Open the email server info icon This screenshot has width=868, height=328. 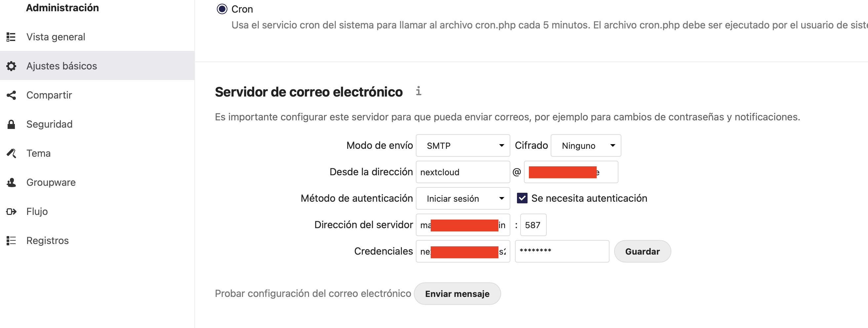418,91
